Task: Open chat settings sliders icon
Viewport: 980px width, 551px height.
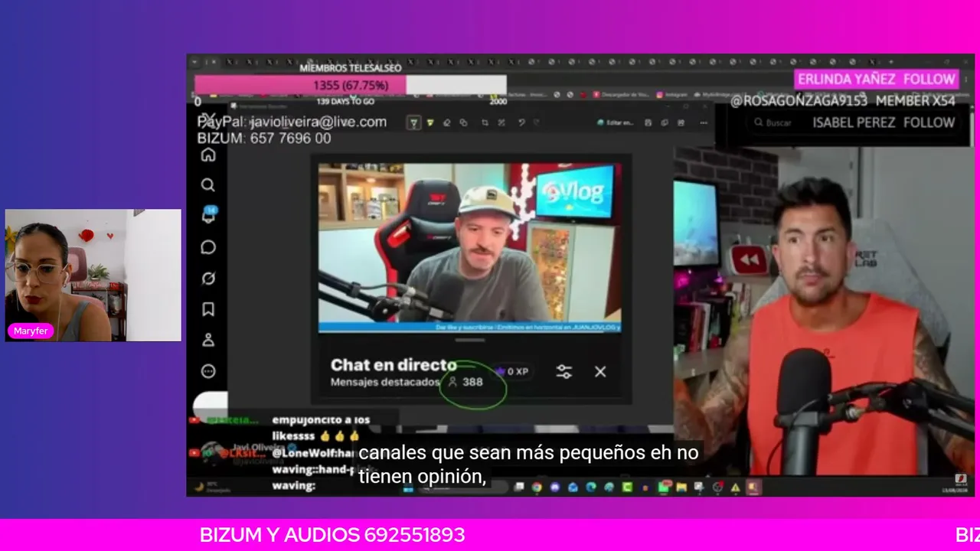Action: 564,372
